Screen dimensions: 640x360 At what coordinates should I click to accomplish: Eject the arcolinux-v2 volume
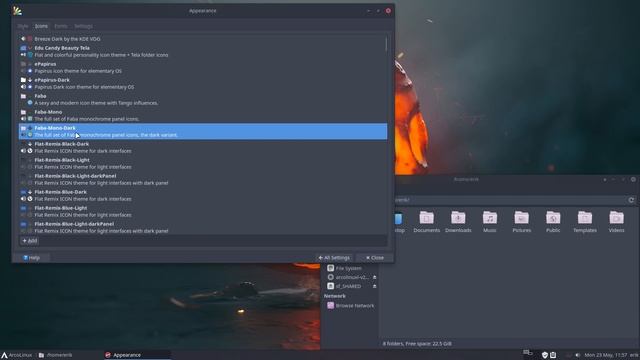[374, 277]
